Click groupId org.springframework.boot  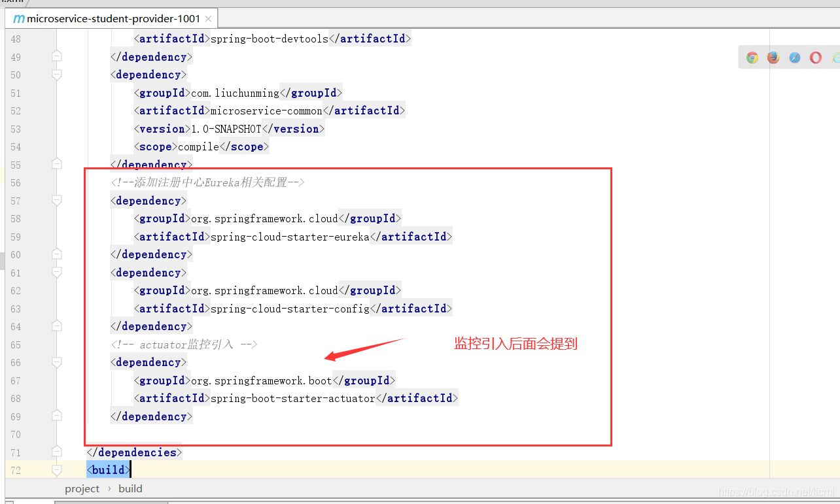pos(262,380)
